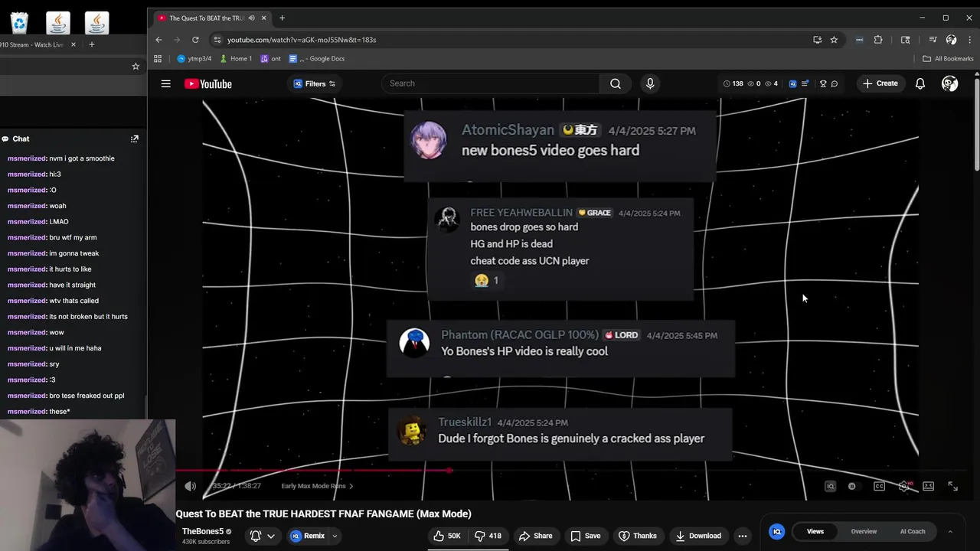Open the Home 1 bookmark
Screen dimensions: 980x551
pos(236,58)
